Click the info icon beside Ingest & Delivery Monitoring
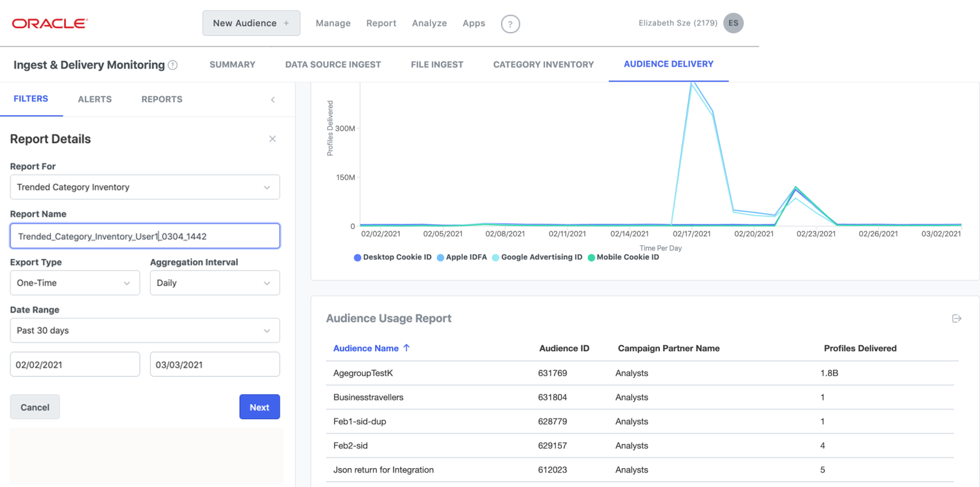The image size is (980, 487). pos(172,65)
